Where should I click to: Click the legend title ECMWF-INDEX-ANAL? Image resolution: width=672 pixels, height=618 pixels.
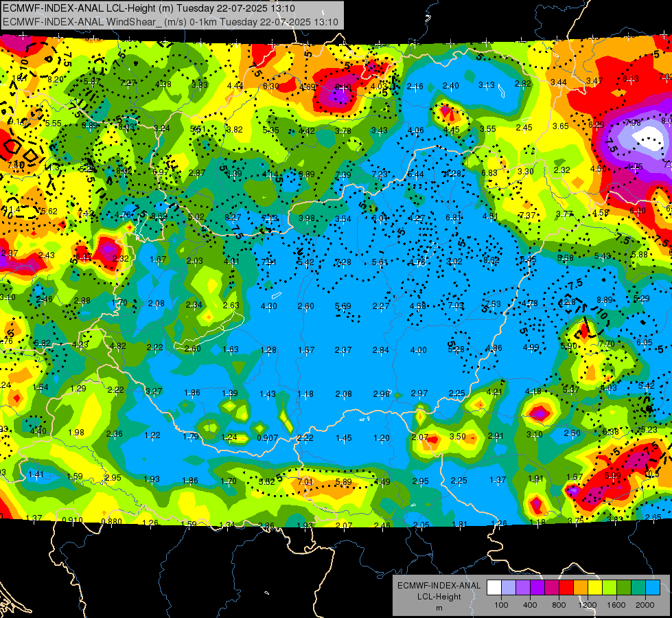tap(439, 586)
